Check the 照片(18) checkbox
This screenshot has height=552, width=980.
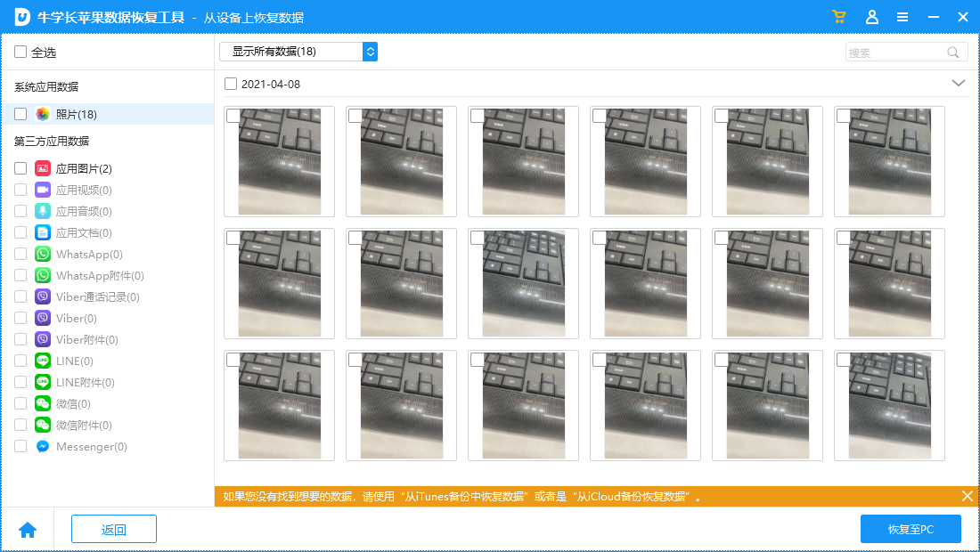(22, 113)
